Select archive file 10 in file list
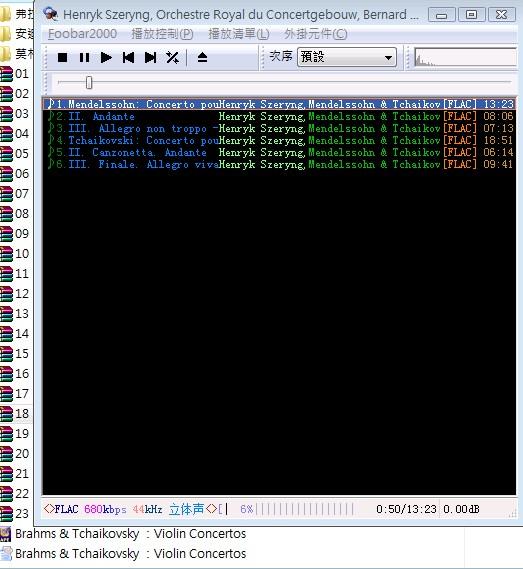The image size is (523, 569). point(15,253)
